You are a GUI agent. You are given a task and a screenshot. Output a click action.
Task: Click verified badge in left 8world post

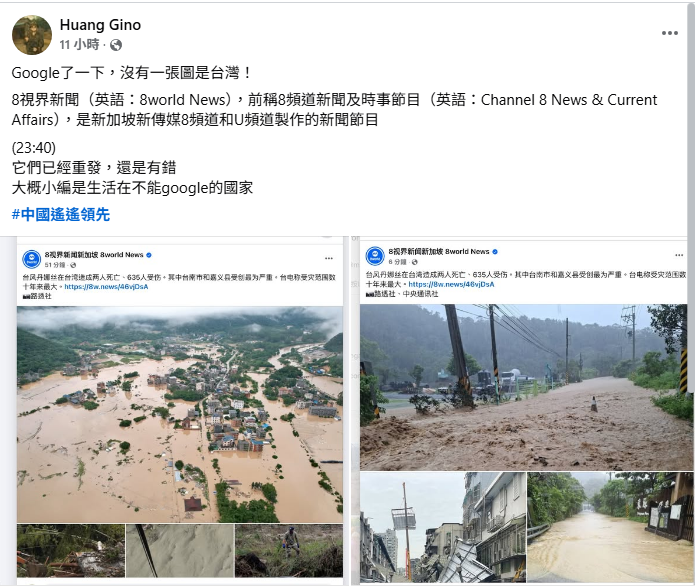[x=149, y=255]
